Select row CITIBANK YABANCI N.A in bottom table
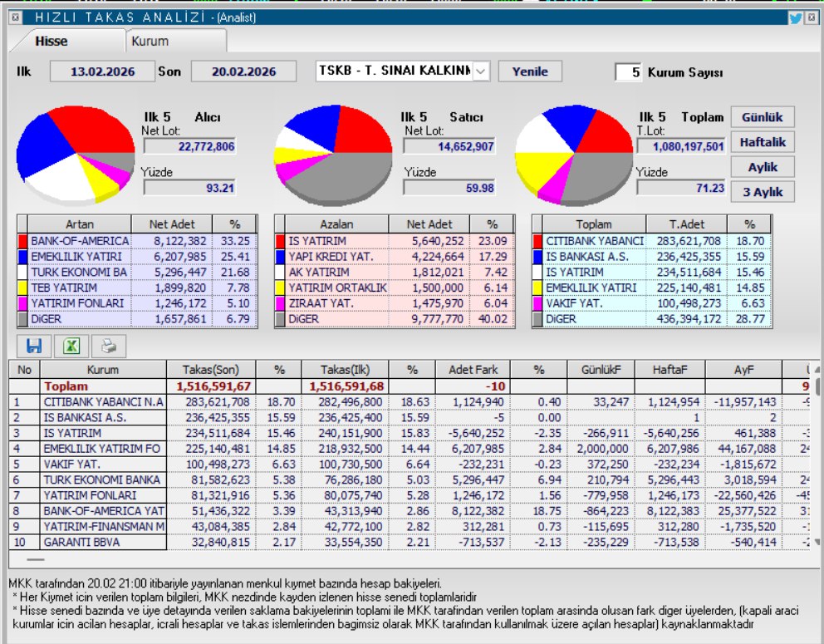Screen dimensions: 824x644 point(410,402)
